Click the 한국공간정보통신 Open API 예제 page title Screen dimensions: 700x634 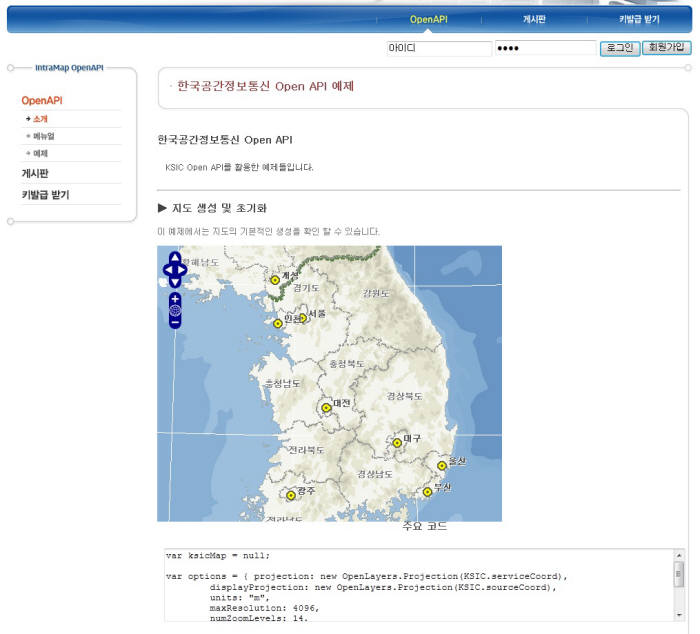pos(266,86)
